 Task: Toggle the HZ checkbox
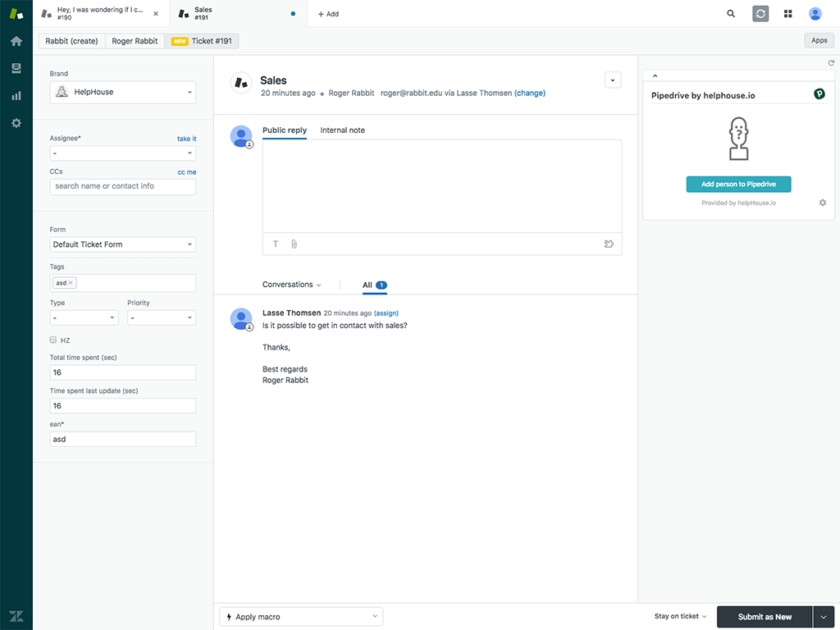(x=53, y=340)
